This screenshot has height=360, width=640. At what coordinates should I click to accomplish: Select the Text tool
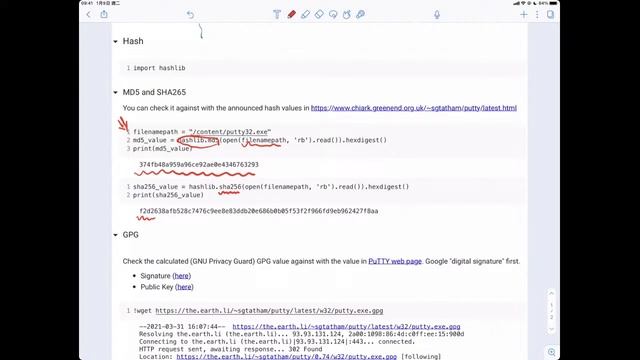coord(277,15)
